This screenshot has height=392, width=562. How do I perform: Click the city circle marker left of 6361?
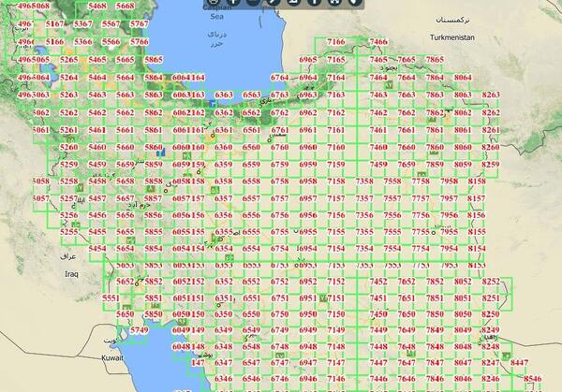[x=213, y=136]
